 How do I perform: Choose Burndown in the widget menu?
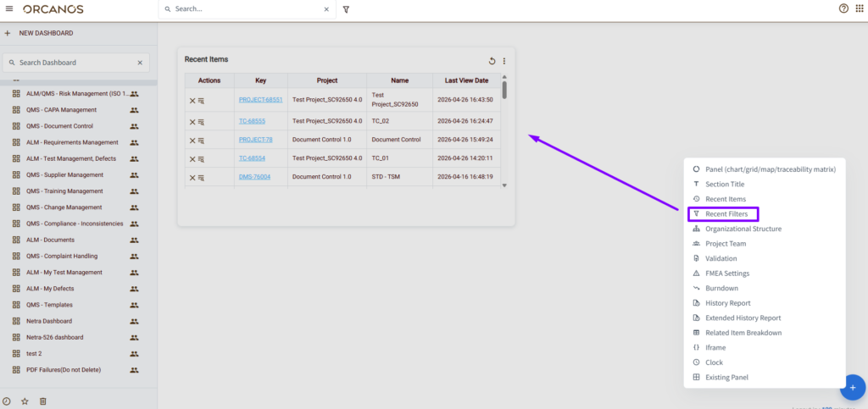[x=721, y=288]
